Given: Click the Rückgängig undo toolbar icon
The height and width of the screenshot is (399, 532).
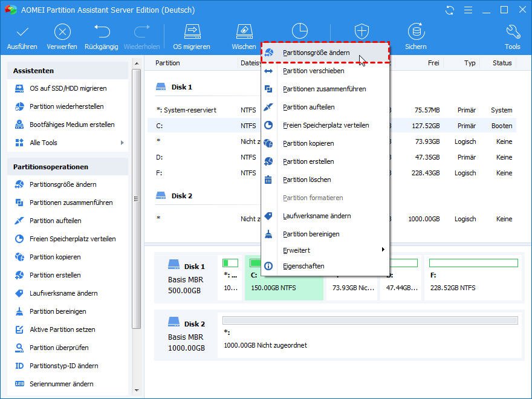Looking at the screenshot, I should point(102,31).
